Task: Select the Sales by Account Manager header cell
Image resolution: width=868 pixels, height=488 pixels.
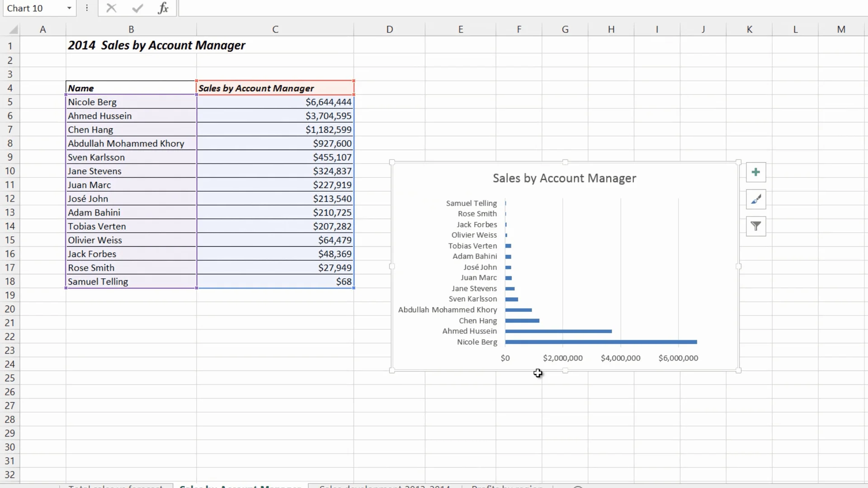Action: (x=275, y=88)
